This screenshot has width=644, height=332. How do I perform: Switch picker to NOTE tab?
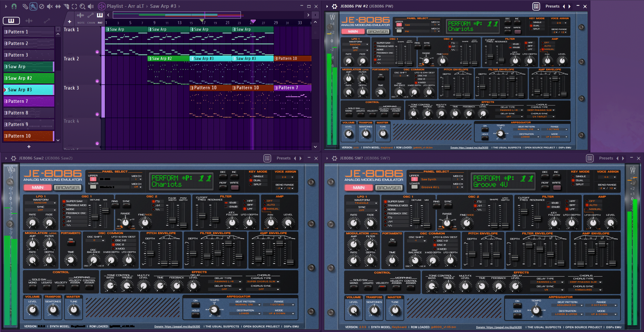[x=81, y=18]
